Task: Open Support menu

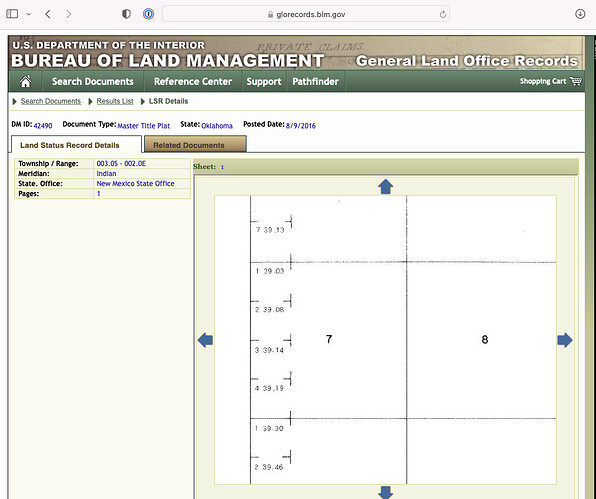Action: point(264,82)
